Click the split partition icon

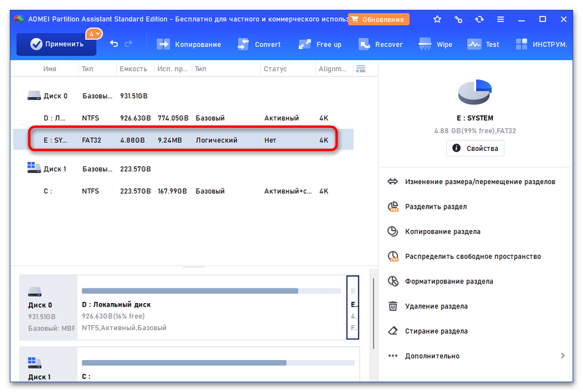(393, 207)
